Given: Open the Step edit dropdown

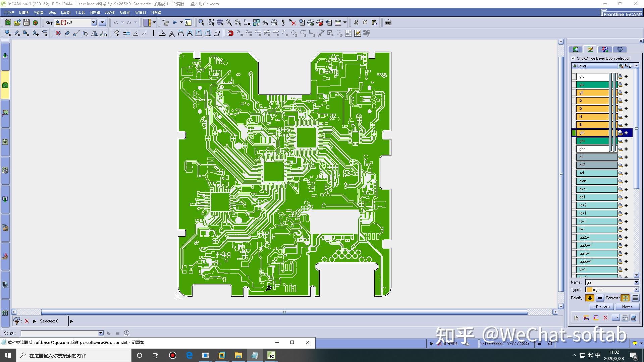Looking at the screenshot, I should pyautogui.click(x=94, y=22).
